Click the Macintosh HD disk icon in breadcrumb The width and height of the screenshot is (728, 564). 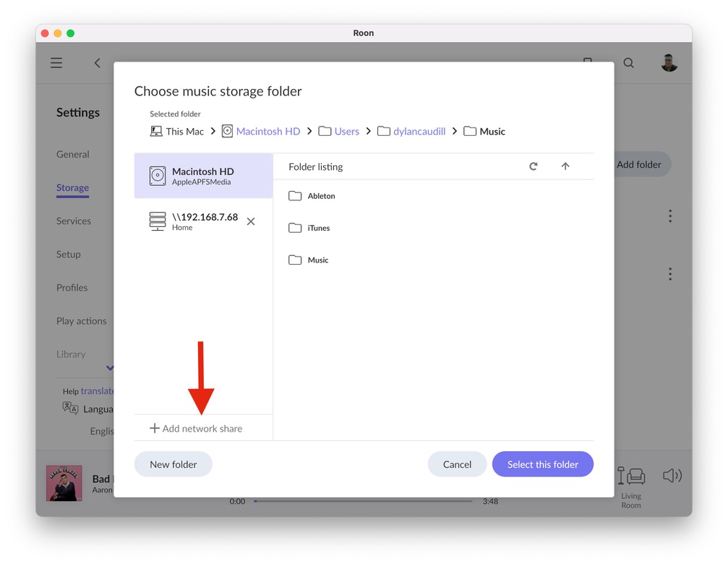point(227,132)
